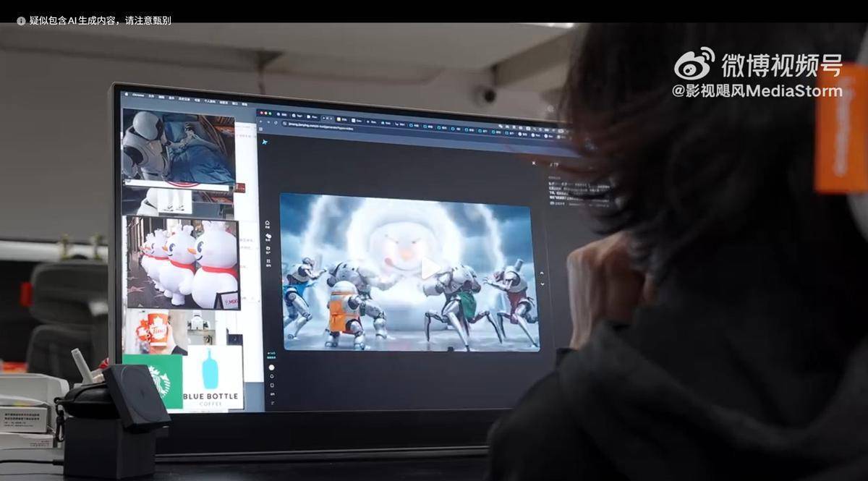Open the robot beside bed reference image

(x=178, y=146)
